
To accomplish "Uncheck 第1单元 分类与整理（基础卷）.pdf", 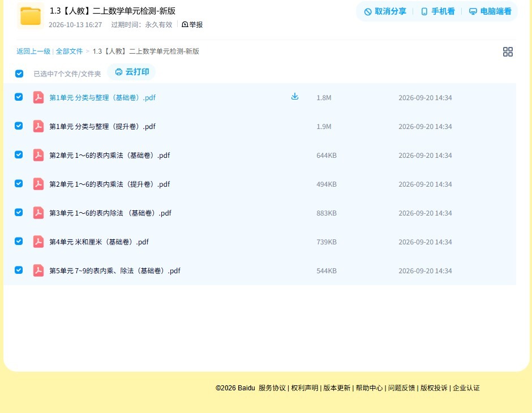I will click(19, 97).
